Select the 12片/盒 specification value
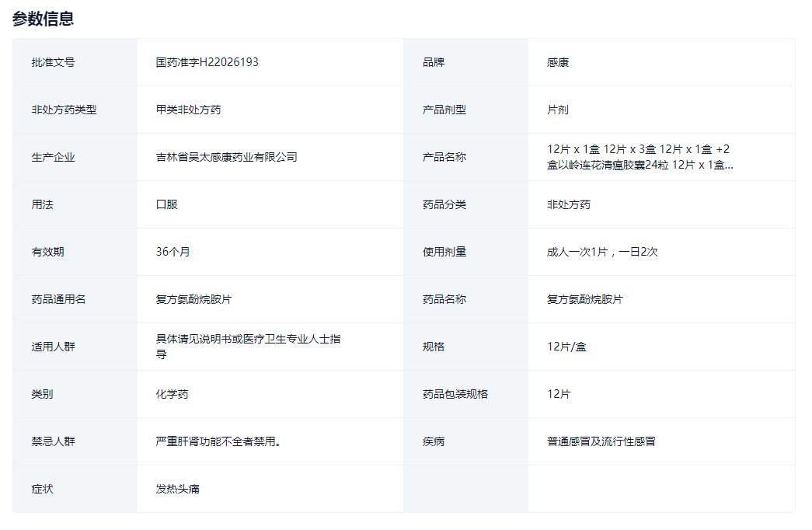 [x=566, y=347]
